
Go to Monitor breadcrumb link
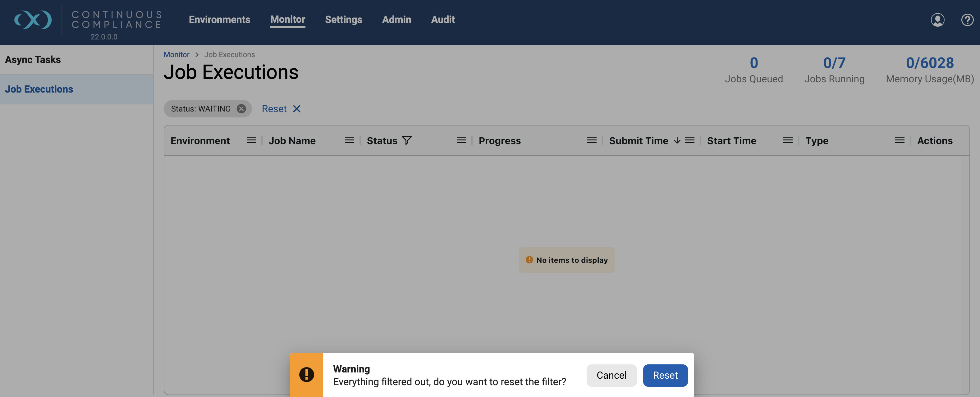176,55
